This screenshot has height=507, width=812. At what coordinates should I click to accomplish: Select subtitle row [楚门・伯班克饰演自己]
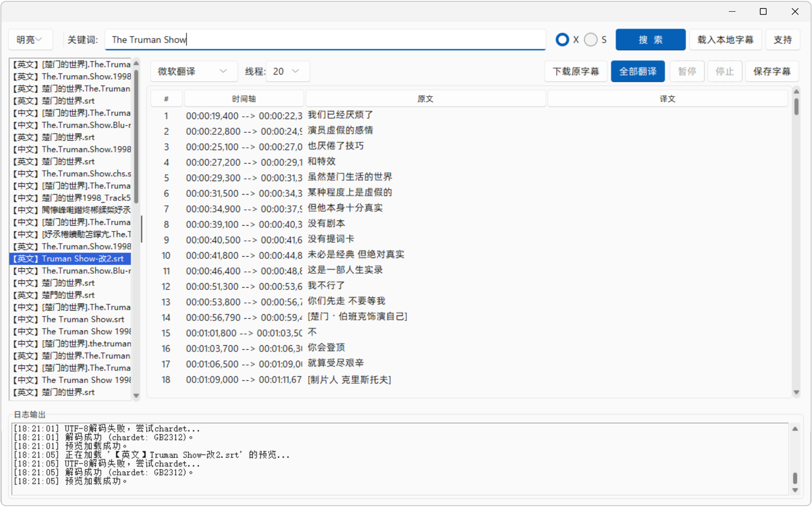469,317
